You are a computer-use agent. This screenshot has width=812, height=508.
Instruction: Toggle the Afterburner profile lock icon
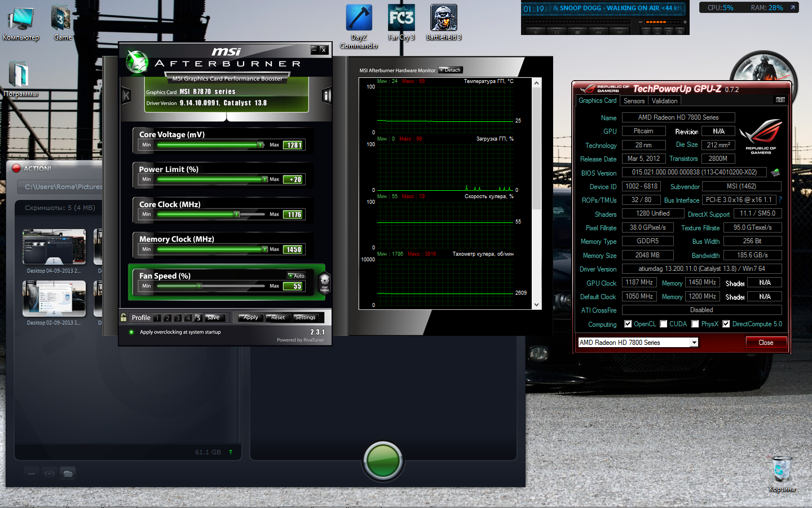pyautogui.click(x=123, y=317)
